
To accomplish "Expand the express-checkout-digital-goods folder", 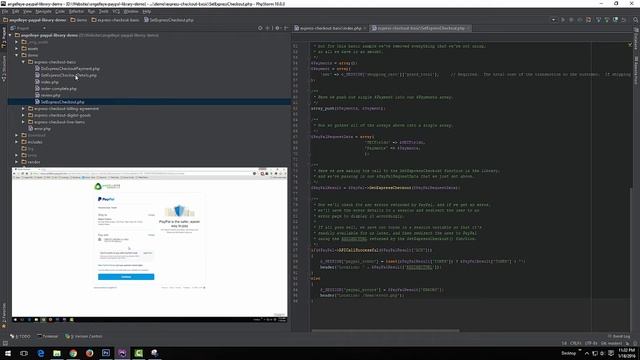I will tap(23, 115).
